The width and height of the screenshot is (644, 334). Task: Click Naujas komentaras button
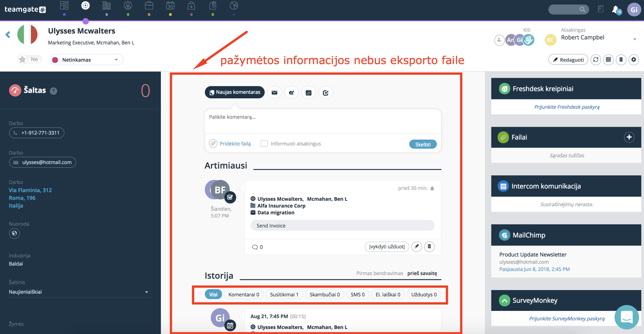tap(235, 92)
